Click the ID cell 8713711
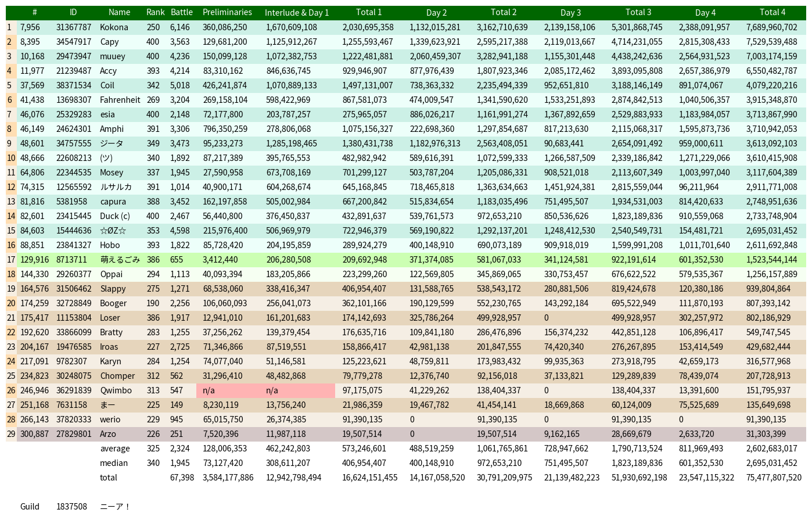 coord(71,260)
